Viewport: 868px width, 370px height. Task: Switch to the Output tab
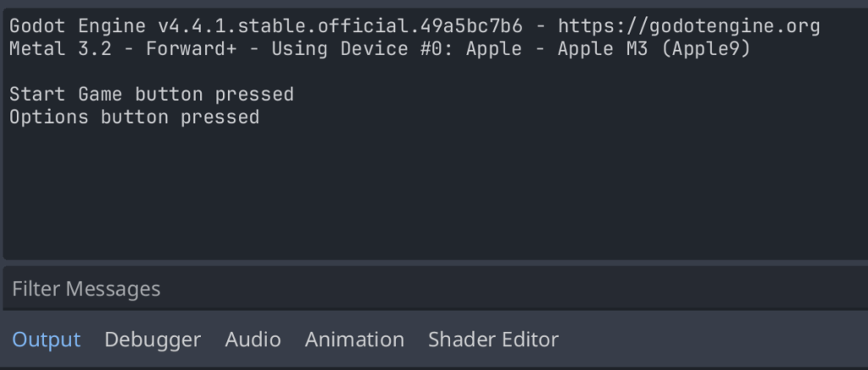coord(46,340)
